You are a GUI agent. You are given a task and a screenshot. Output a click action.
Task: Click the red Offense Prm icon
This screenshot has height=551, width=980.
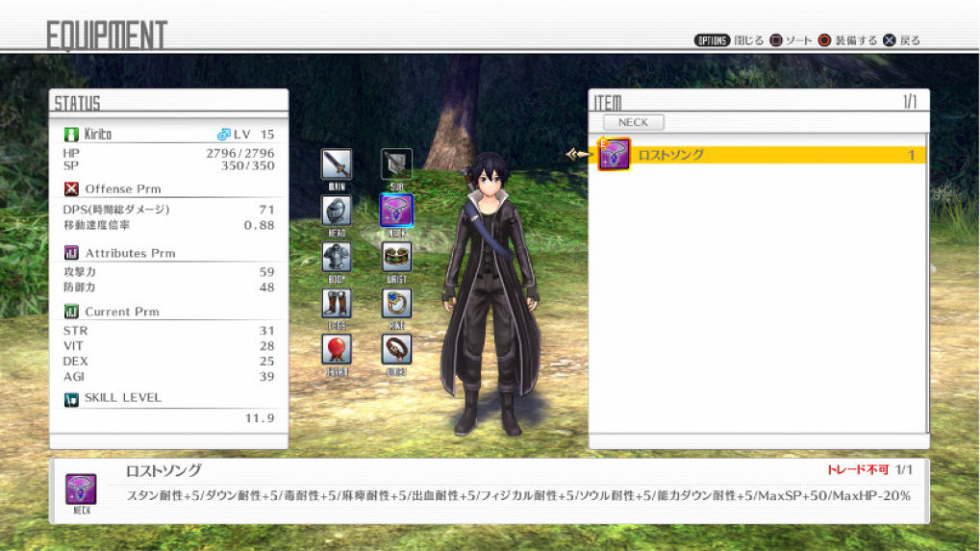pos(71,188)
